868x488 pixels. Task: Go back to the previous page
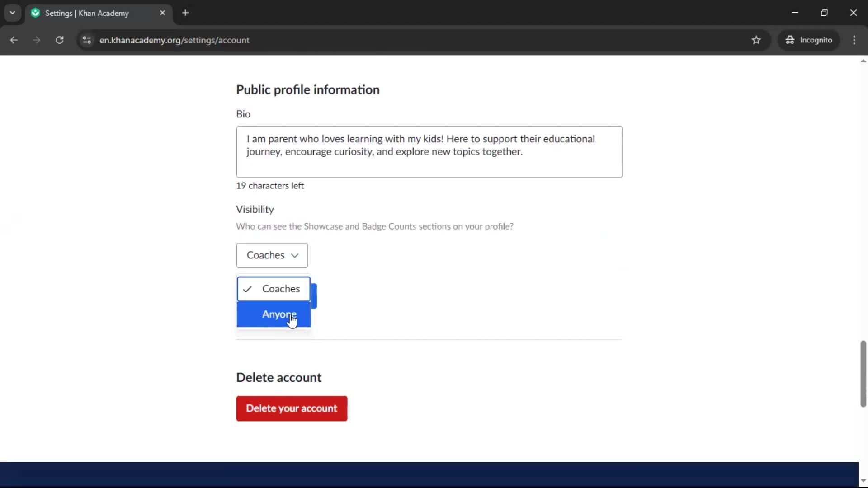click(14, 40)
